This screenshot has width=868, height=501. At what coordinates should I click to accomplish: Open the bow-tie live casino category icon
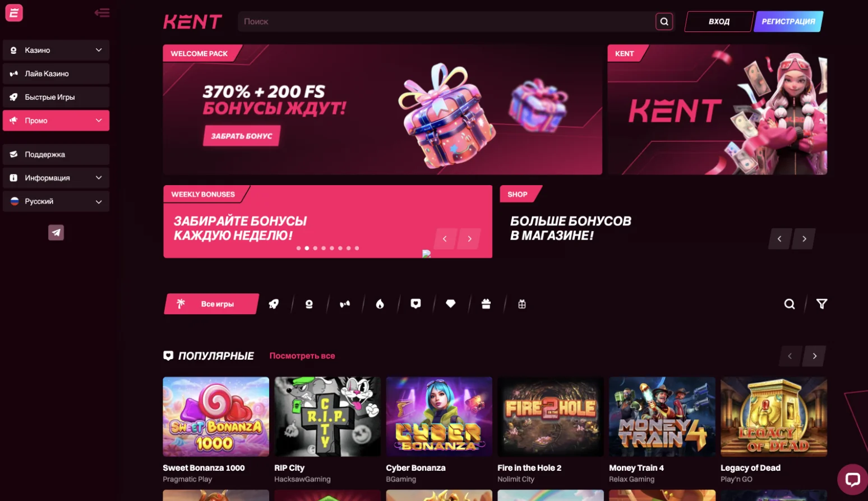click(x=344, y=304)
